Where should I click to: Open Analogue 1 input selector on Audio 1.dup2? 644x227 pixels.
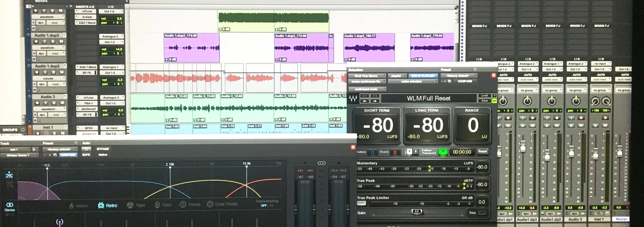[112, 67]
